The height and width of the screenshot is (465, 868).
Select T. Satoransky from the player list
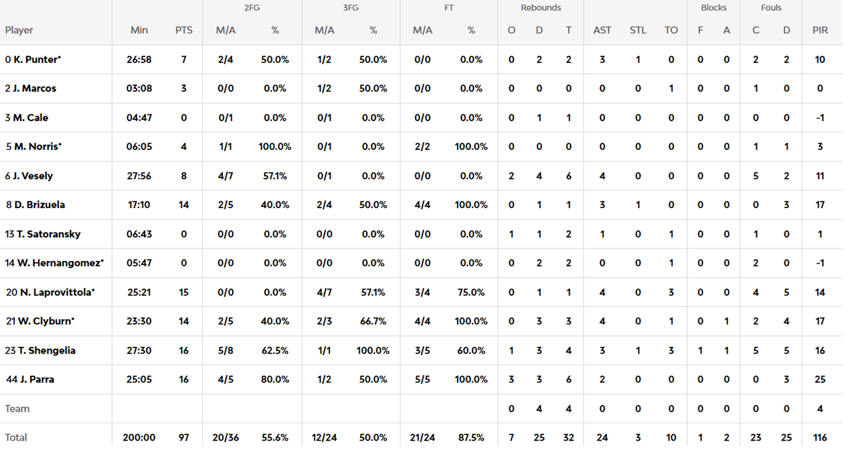49,234
